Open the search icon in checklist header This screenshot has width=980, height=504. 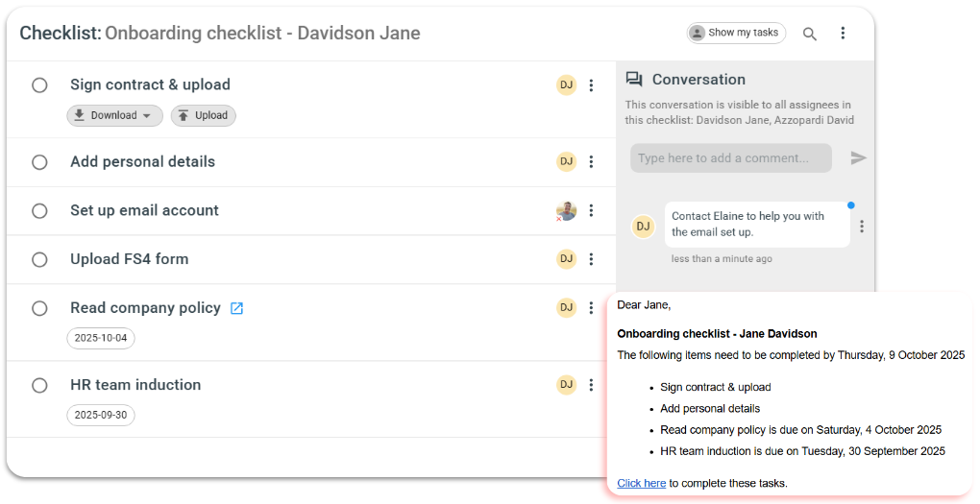pos(810,34)
